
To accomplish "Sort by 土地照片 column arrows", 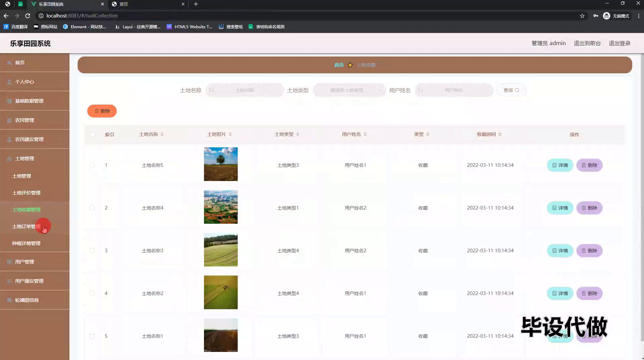I will point(230,134).
